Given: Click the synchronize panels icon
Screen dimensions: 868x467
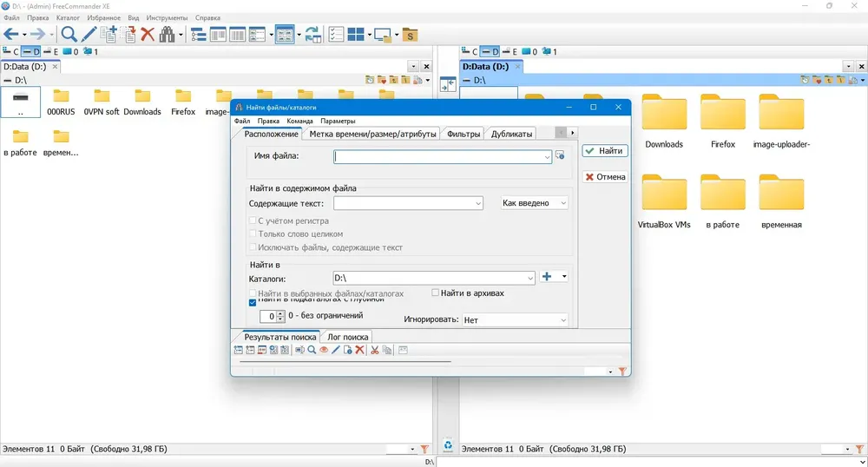Looking at the screenshot, I should coord(313,35).
